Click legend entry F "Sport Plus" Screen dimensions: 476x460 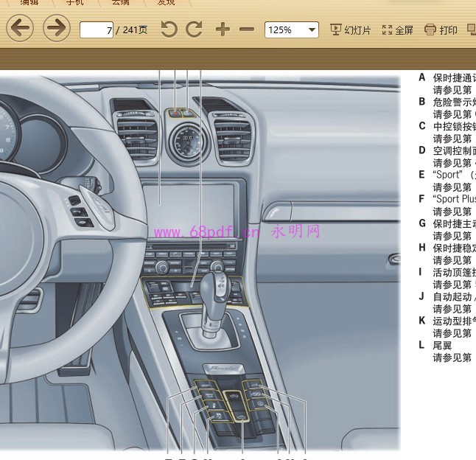[x=447, y=199]
